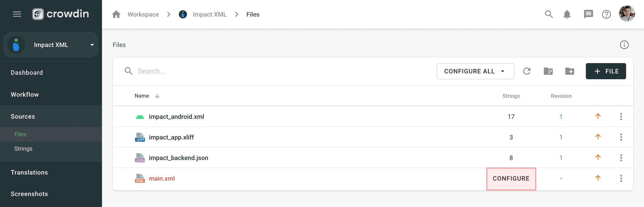The height and width of the screenshot is (207, 644).
Task: Click the Files info icon
Action: tap(624, 45)
